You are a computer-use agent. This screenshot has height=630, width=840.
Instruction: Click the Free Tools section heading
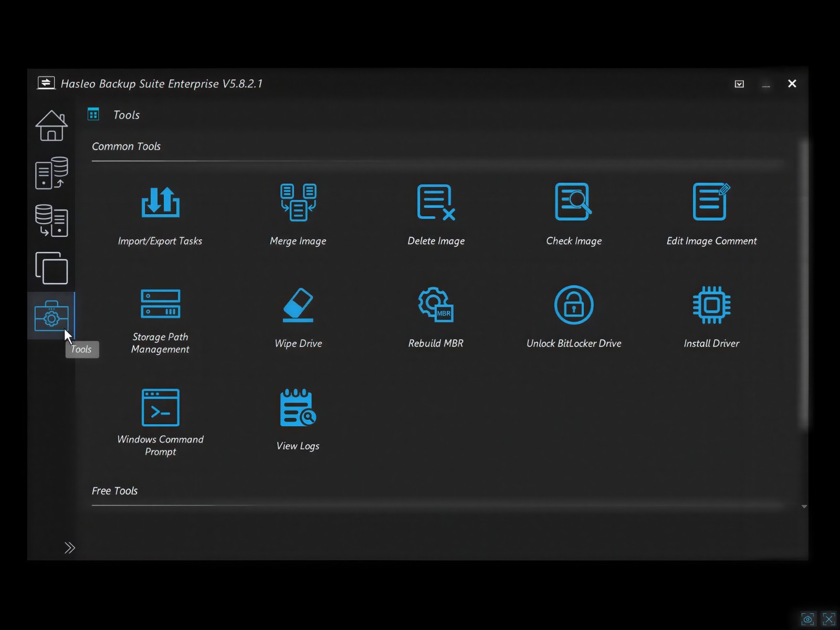pos(114,491)
